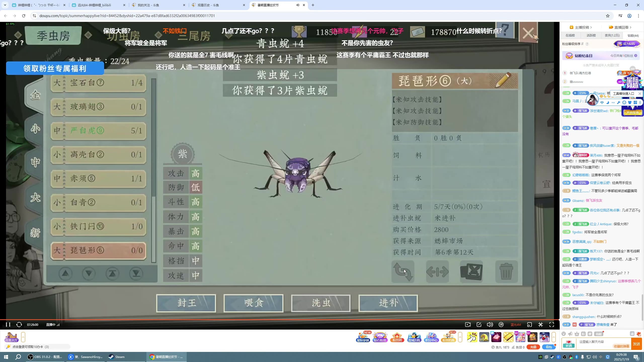644x362 pixels.
Task: Toggle moon night-mode icon in floating toolbar
Action: 608,102
